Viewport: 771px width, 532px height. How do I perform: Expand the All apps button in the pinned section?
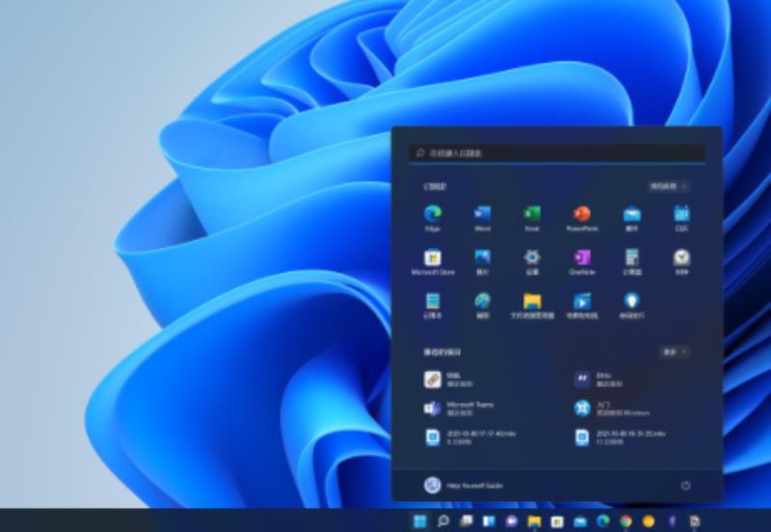668,186
